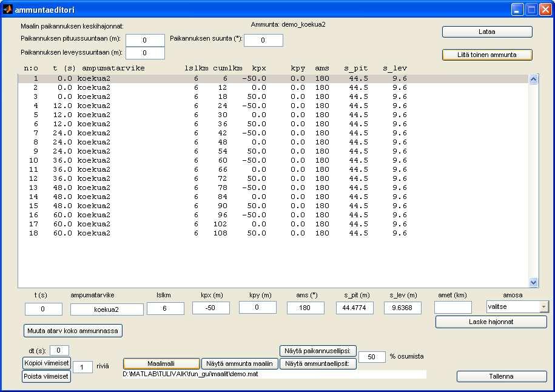Select row 4 in the shot list
Image resolution: width=555 pixels, height=392 pixels.
coord(272,106)
